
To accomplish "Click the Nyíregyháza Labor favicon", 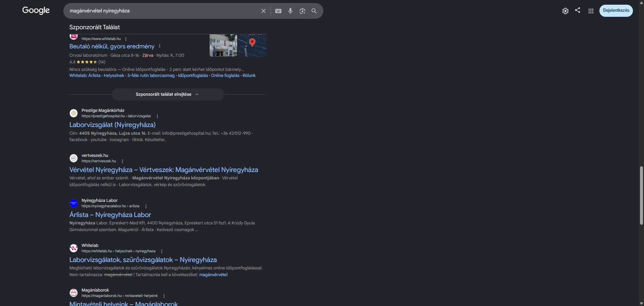I will point(73,203).
